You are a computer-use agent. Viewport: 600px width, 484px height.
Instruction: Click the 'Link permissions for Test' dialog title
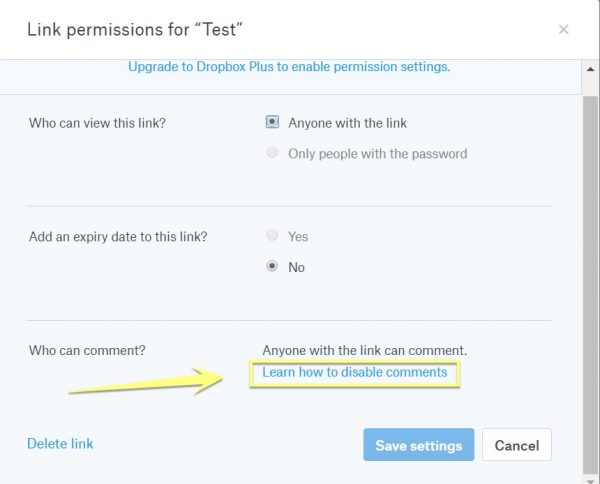pos(135,30)
